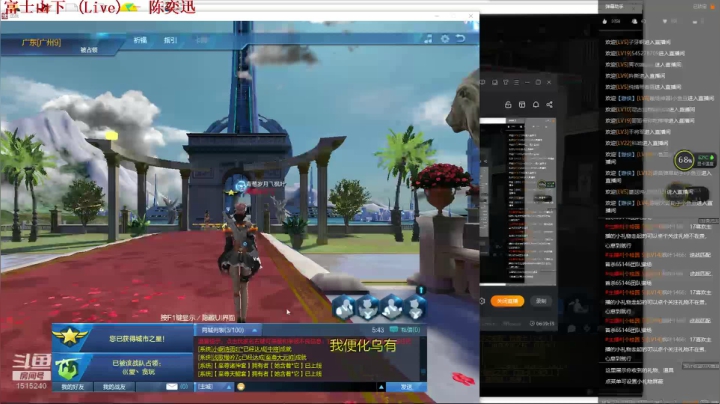Click the 发送 send button

pyautogui.click(x=406, y=387)
